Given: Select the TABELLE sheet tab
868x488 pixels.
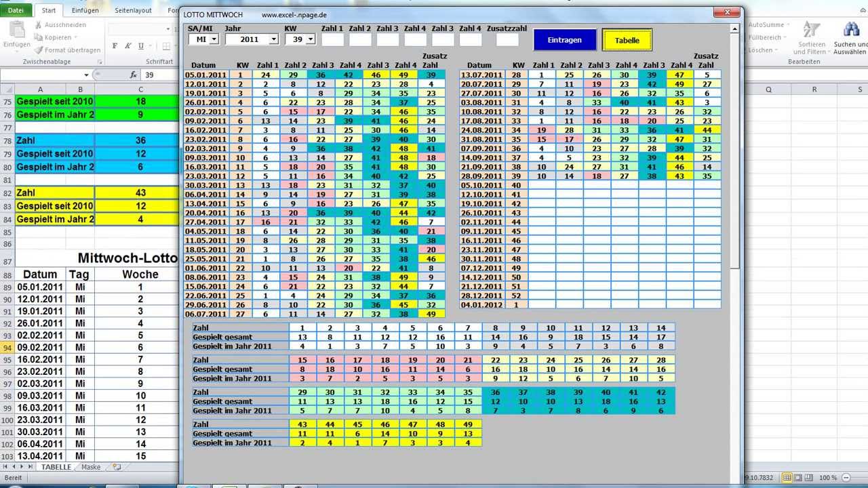Looking at the screenshot, I should click(x=56, y=467).
